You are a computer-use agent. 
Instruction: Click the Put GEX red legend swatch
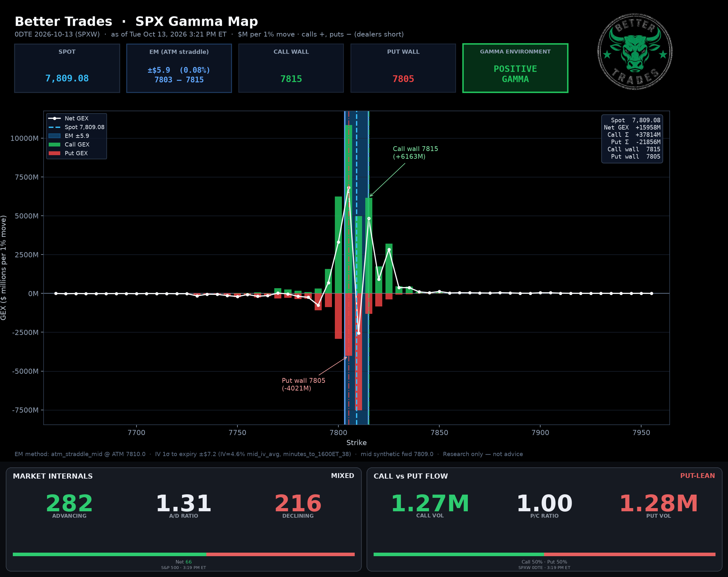[x=54, y=153]
